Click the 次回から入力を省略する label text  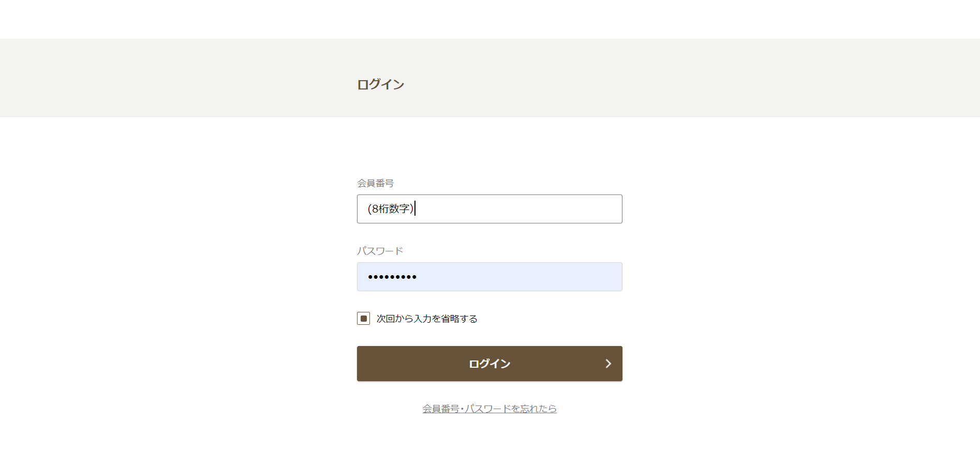click(426, 319)
